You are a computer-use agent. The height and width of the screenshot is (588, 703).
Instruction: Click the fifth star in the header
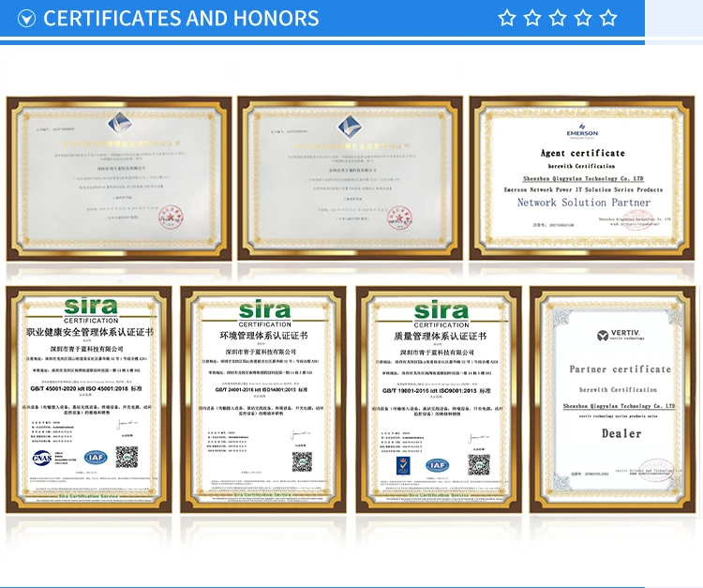coord(608,18)
